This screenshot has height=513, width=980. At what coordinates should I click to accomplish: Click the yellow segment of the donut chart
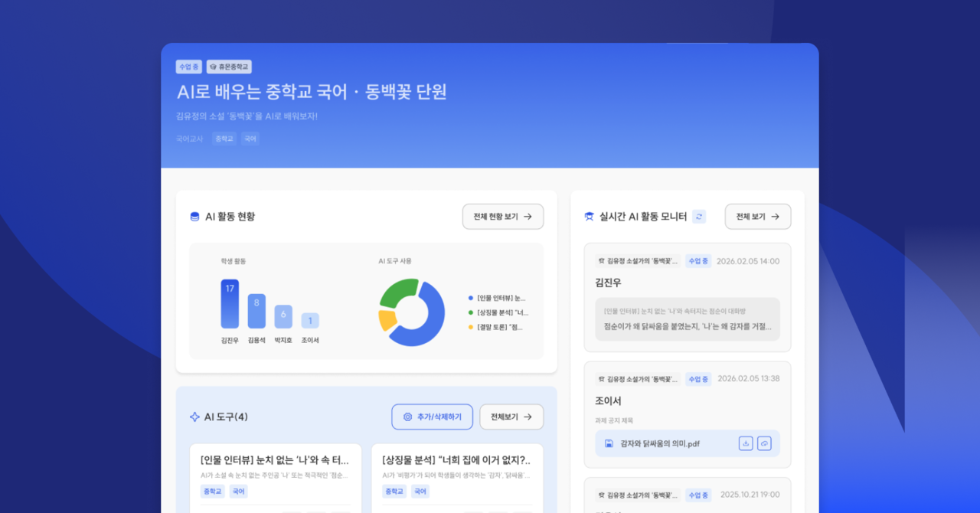coord(386,320)
